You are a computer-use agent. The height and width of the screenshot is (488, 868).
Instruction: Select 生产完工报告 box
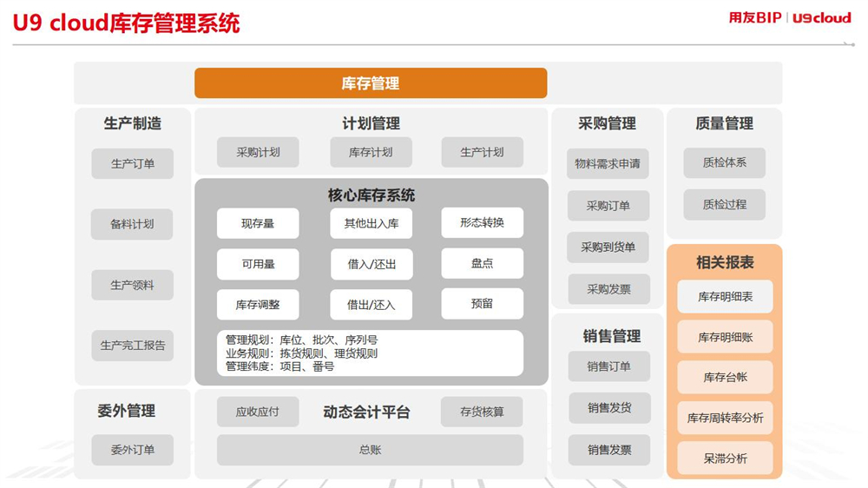132,345
